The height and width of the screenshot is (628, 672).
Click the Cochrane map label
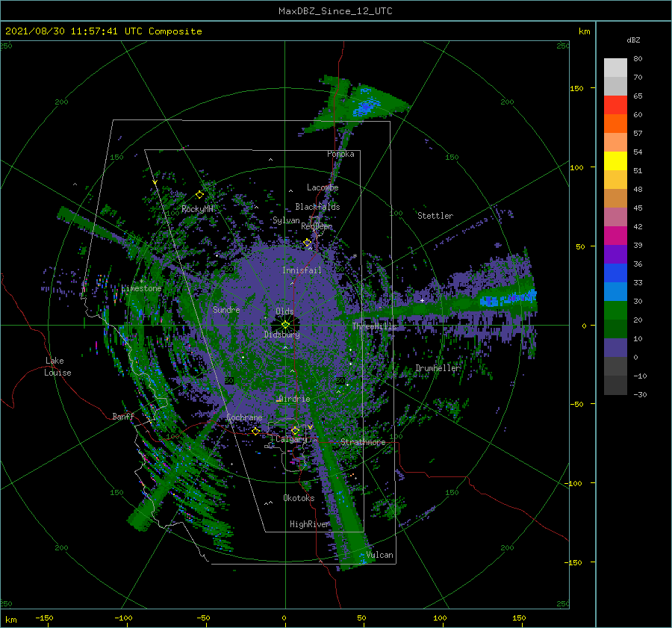(x=244, y=417)
